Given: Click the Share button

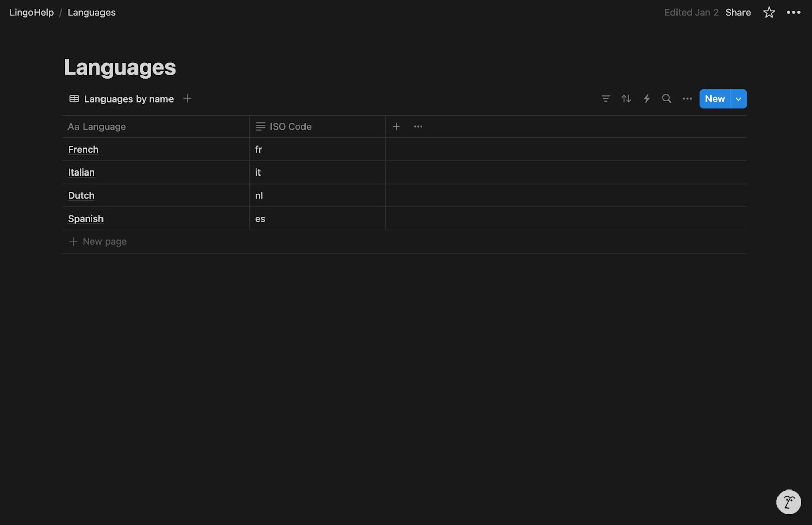Looking at the screenshot, I should tap(737, 13).
